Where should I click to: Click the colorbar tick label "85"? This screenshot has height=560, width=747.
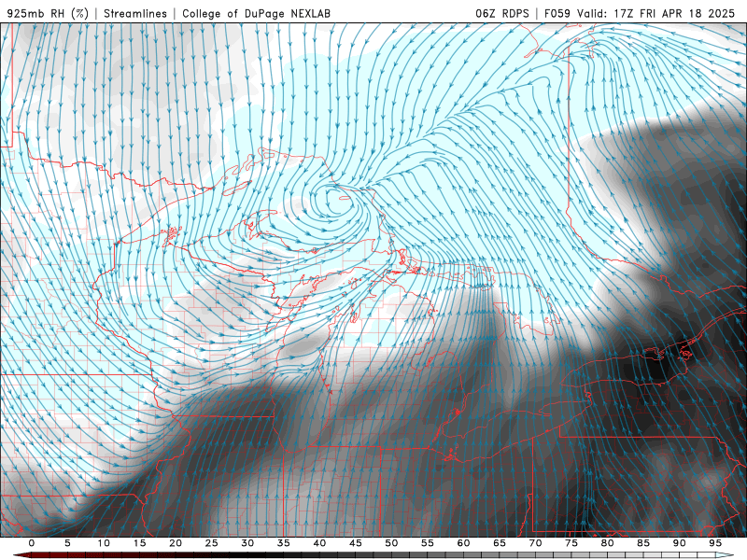tap(643, 543)
